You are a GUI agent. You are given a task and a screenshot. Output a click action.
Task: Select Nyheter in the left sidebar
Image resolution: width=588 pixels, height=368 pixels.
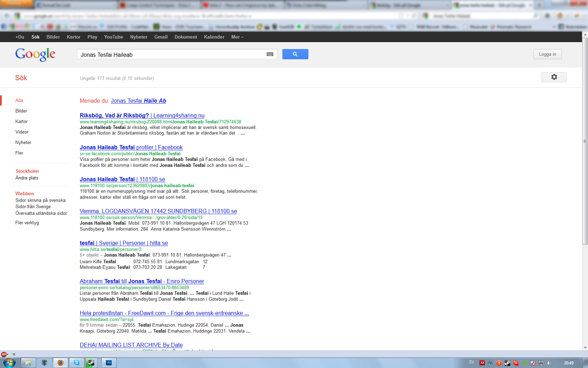(23, 143)
